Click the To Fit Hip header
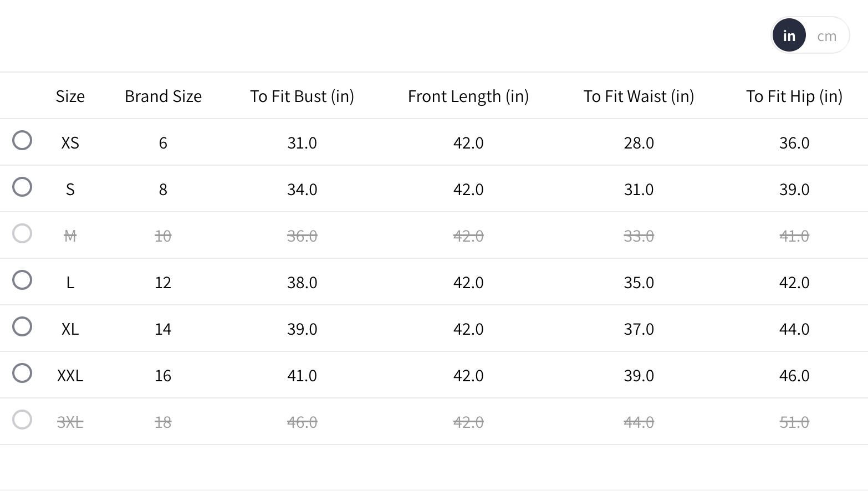 point(794,96)
